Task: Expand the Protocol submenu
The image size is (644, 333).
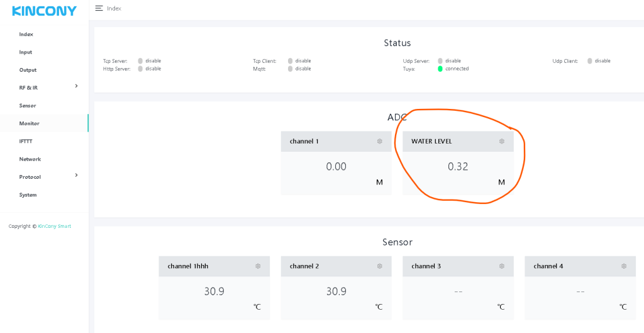Action: click(x=76, y=175)
